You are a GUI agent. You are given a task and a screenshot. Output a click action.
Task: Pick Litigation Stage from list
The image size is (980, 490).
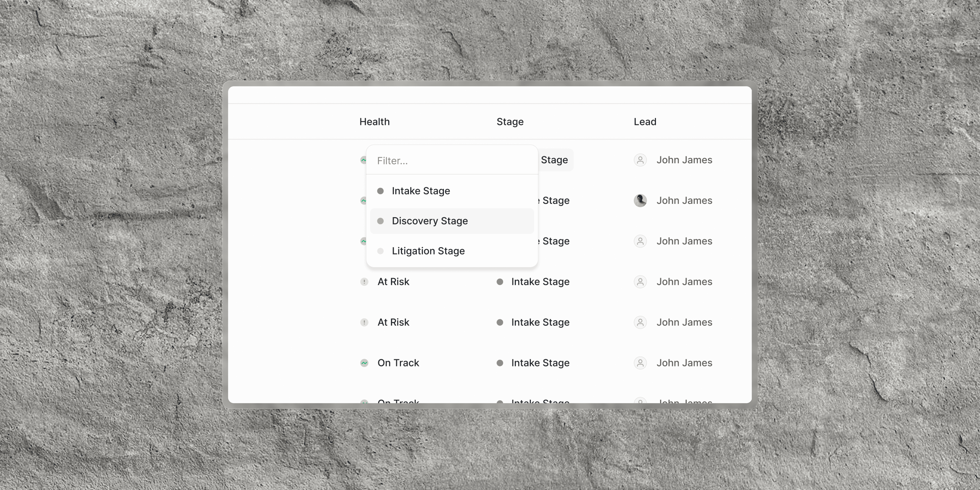tap(428, 251)
